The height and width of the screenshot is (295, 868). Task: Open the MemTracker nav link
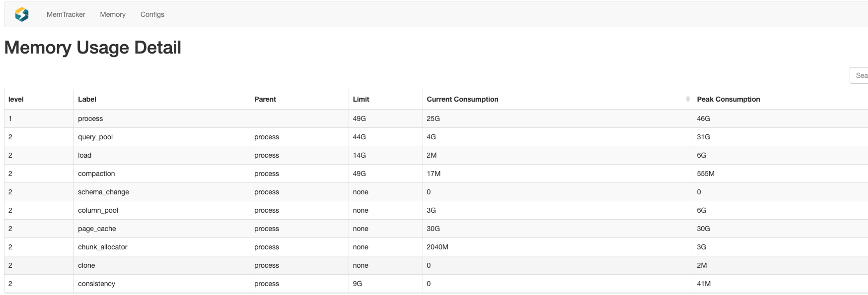pos(66,14)
